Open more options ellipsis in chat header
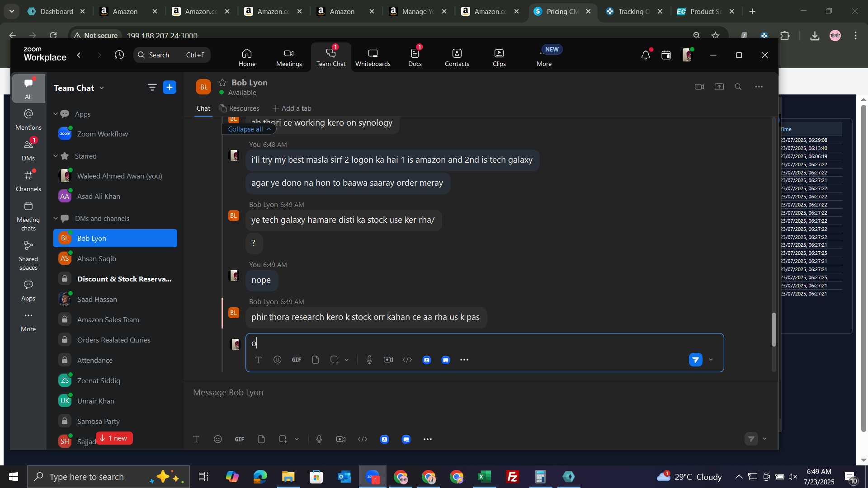This screenshot has height=488, width=868. point(759,87)
